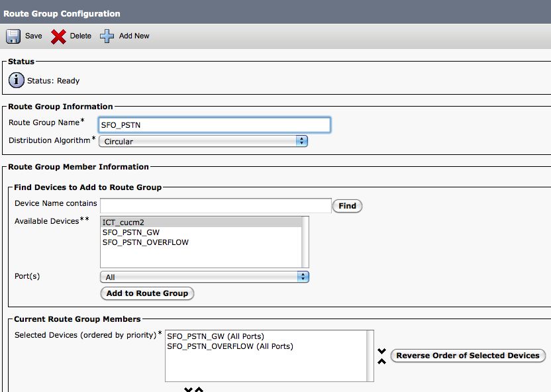Click the Save toolbar label

coord(33,36)
